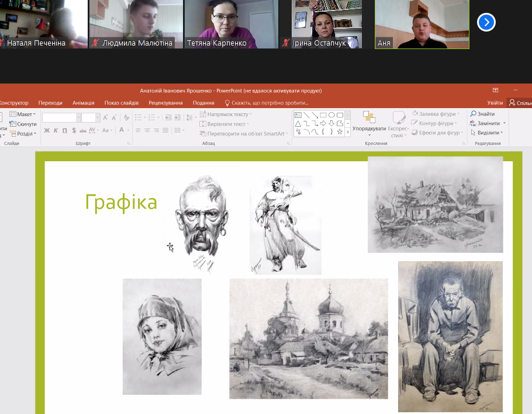Click the Arrange (Упорядкувати) icon
This screenshot has height=414, width=532.
369,117
